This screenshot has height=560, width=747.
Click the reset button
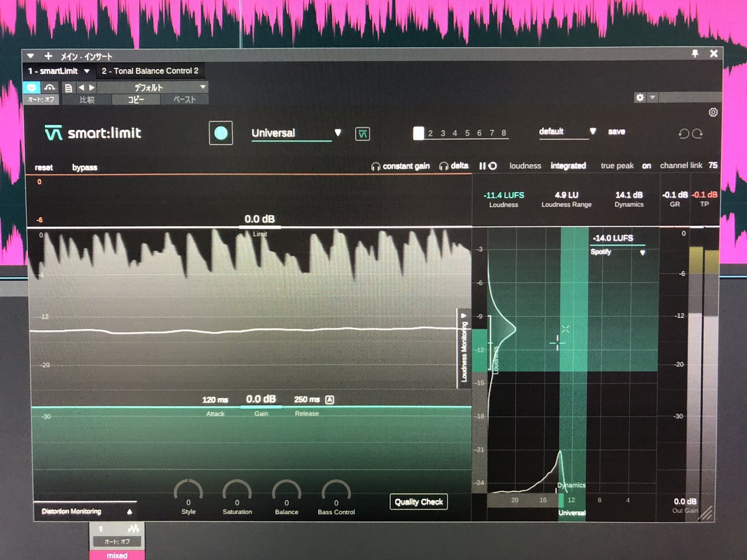click(44, 168)
